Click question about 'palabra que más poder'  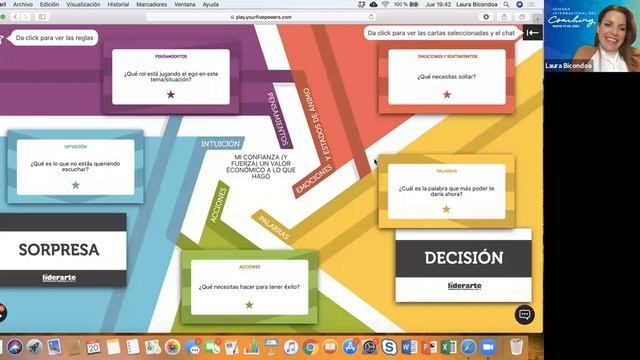point(446,191)
